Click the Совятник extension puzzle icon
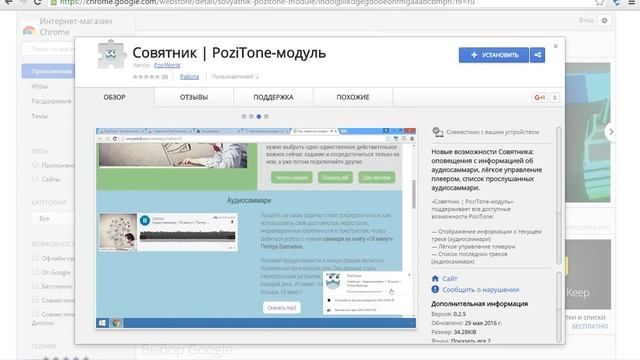Viewport: 640px width, 360px height. pos(111,54)
